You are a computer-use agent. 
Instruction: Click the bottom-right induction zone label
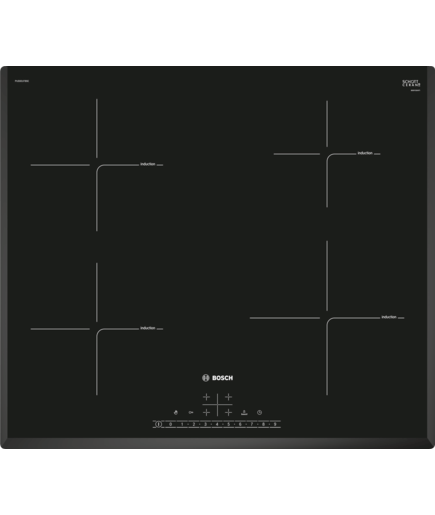point(389,317)
